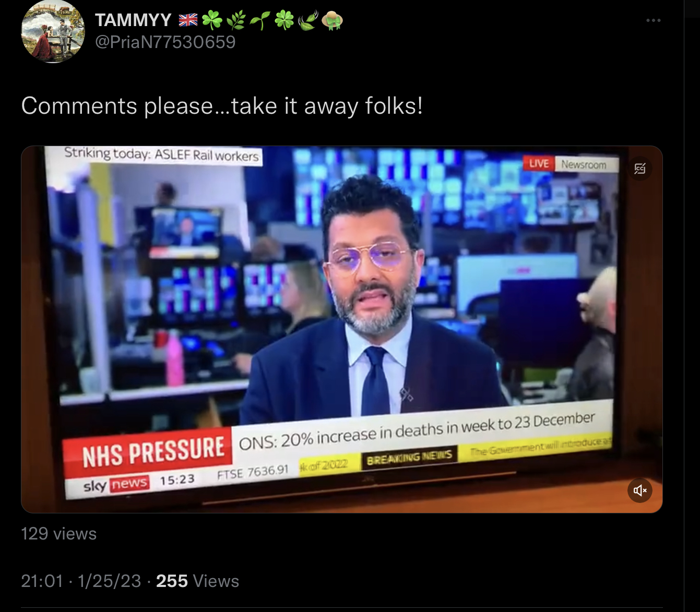Click the TAMMYY display name
The width and height of the screenshot is (700, 612).
(x=133, y=20)
